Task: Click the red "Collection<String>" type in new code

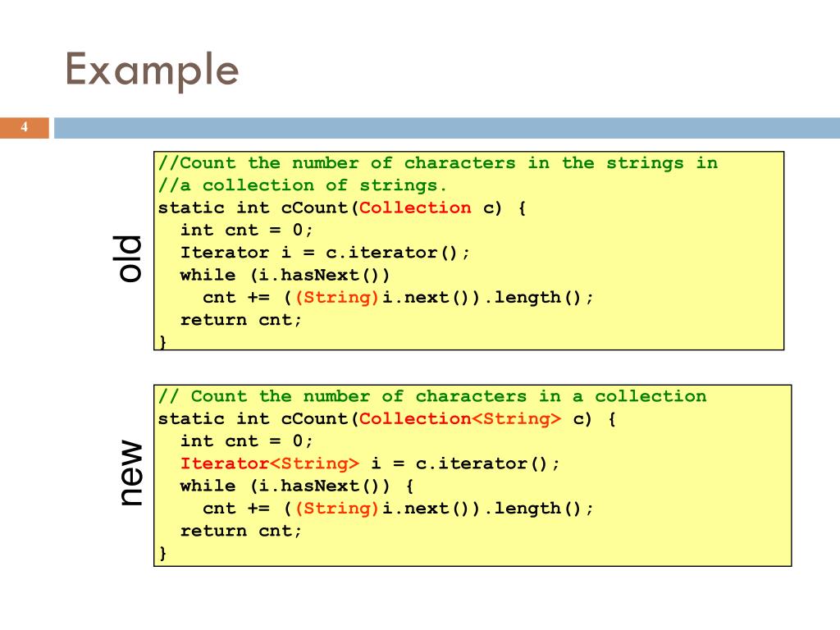Action: coord(460,419)
